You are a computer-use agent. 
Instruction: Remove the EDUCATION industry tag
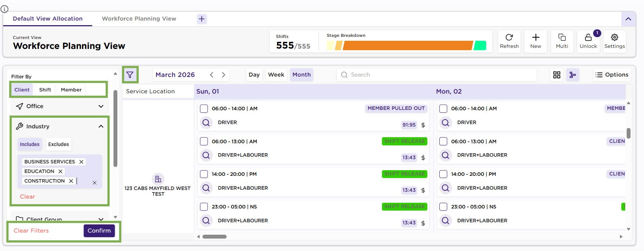[60, 171]
